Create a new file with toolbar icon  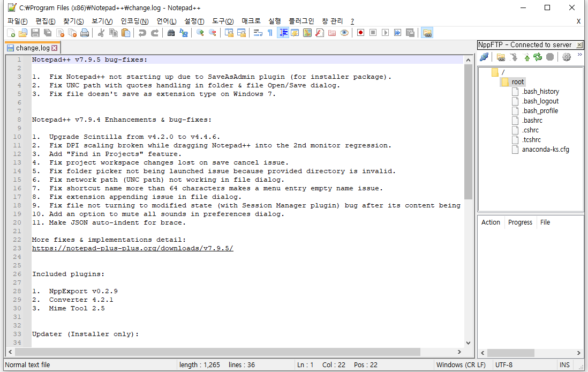(11, 33)
